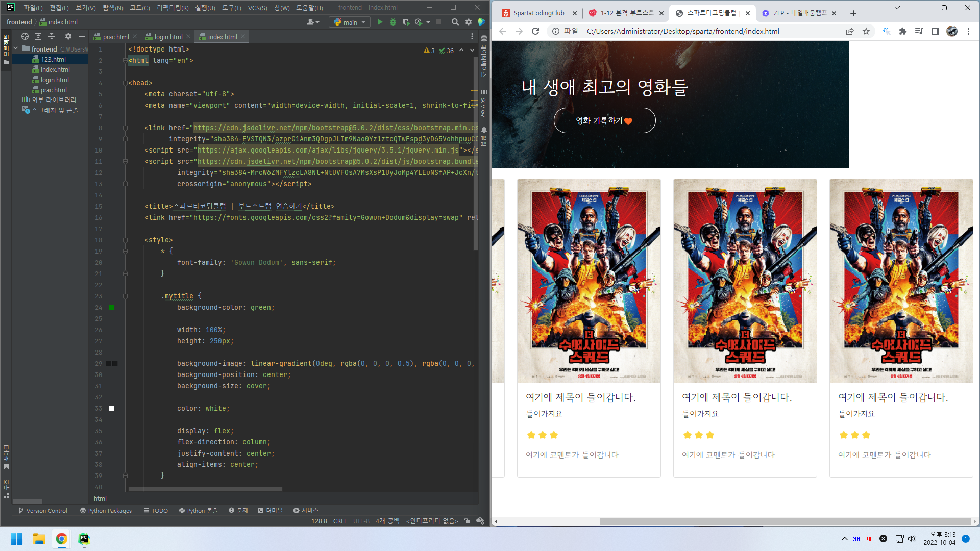This screenshot has width=980, height=551.
Task: Collapse the frontend project folder
Action: (16, 49)
